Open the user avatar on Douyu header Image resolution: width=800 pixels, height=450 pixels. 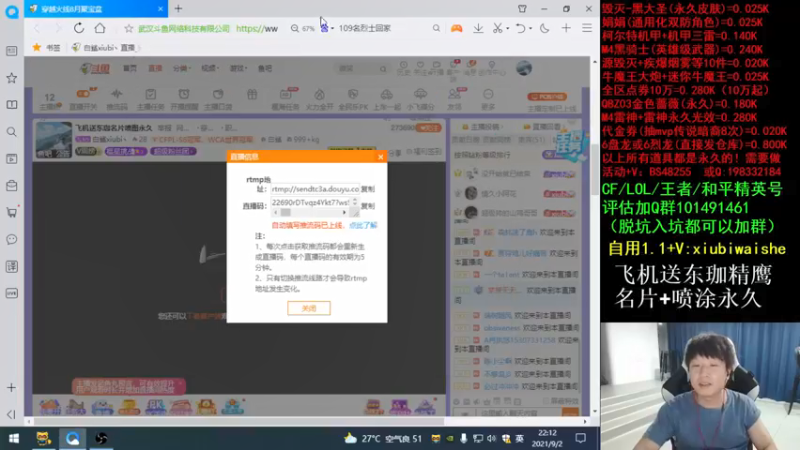click(x=523, y=68)
